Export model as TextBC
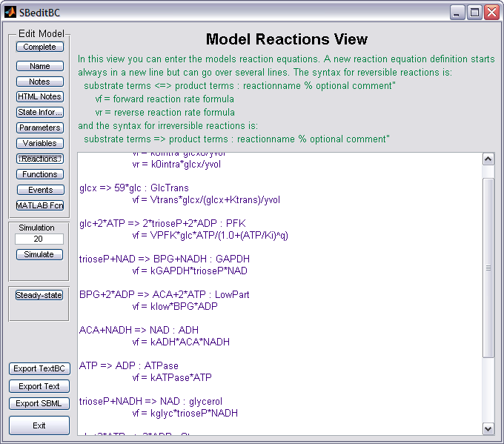This screenshot has height=444, width=504. point(39,368)
